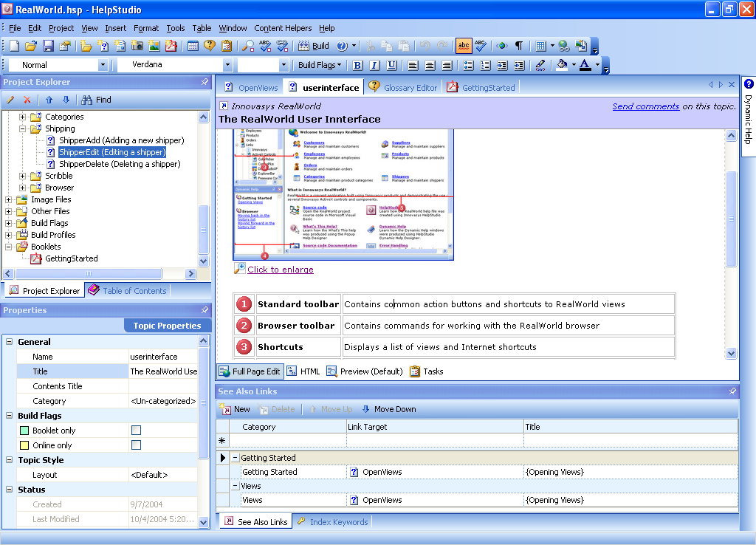Open a project with the folder icon

click(31, 46)
